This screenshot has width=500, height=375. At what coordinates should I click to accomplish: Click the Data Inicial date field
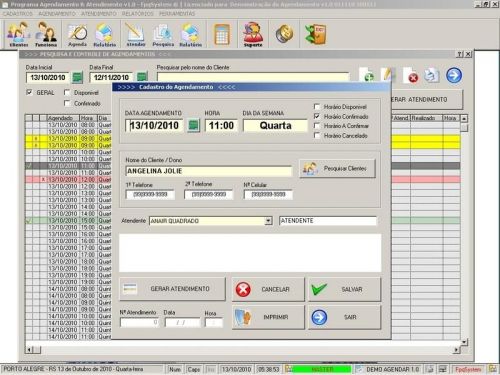coord(48,78)
